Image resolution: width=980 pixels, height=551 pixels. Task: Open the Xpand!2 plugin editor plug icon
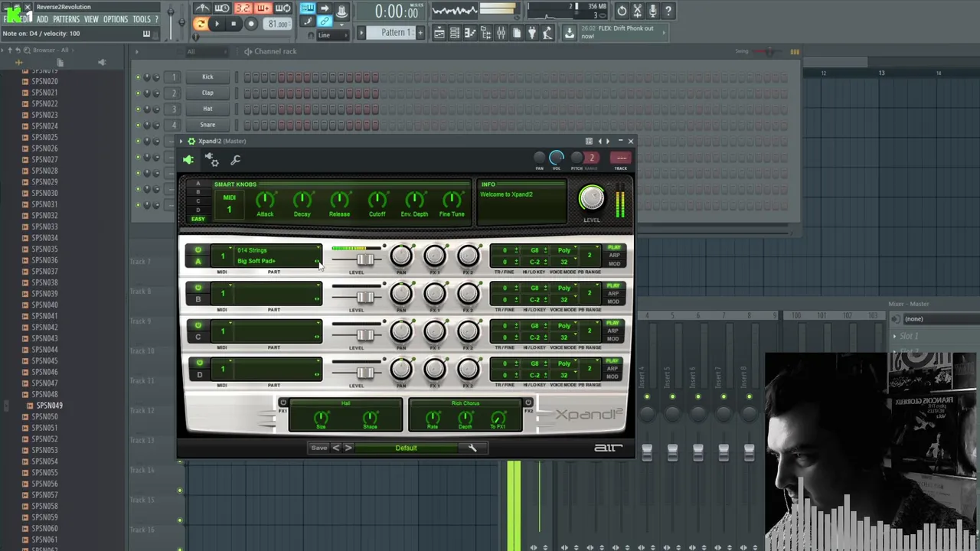[188, 160]
